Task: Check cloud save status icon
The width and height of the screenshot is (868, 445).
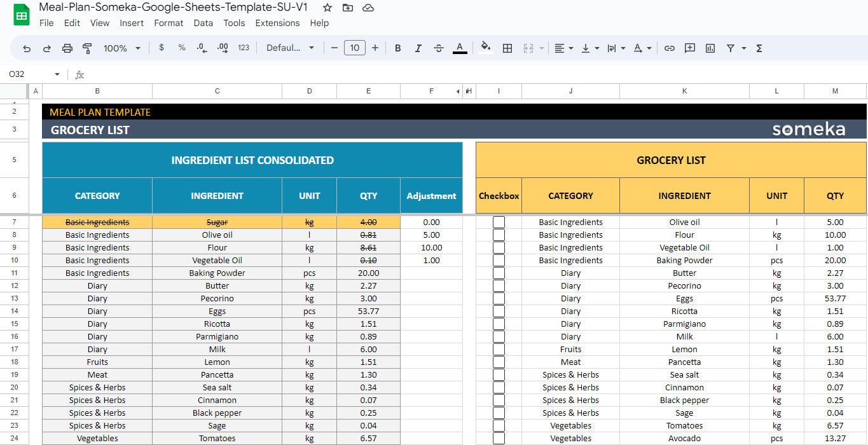Action: [x=368, y=8]
